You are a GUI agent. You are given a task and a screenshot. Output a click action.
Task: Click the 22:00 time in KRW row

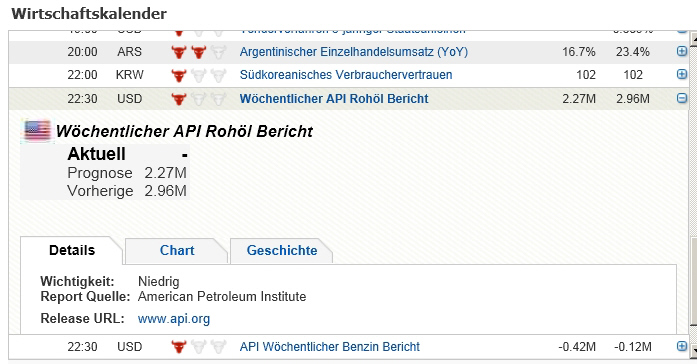click(x=82, y=75)
